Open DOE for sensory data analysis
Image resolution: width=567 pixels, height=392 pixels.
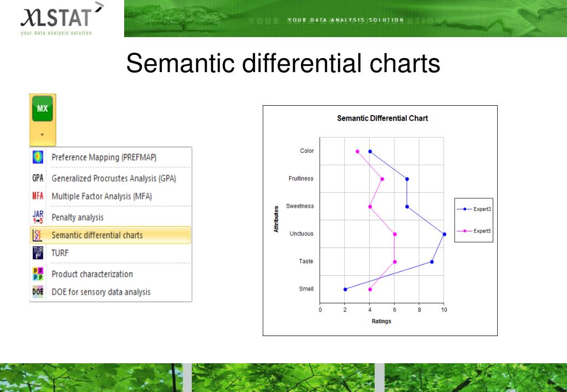coord(111,292)
